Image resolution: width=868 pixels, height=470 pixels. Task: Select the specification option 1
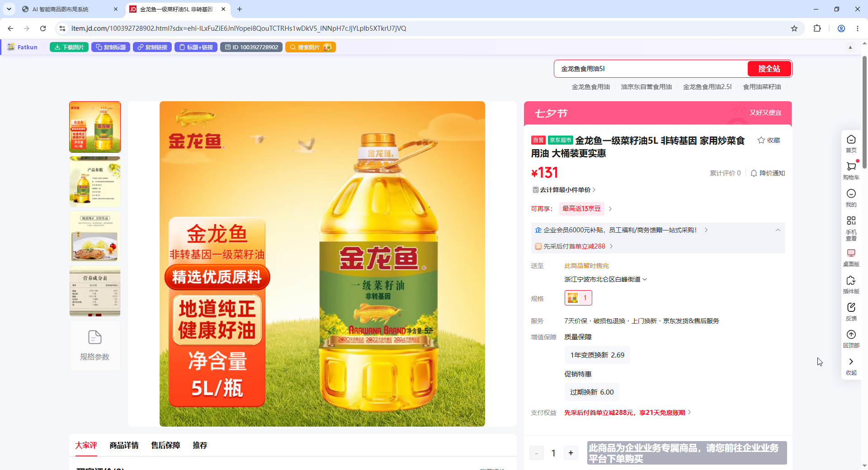click(x=578, y=298)
